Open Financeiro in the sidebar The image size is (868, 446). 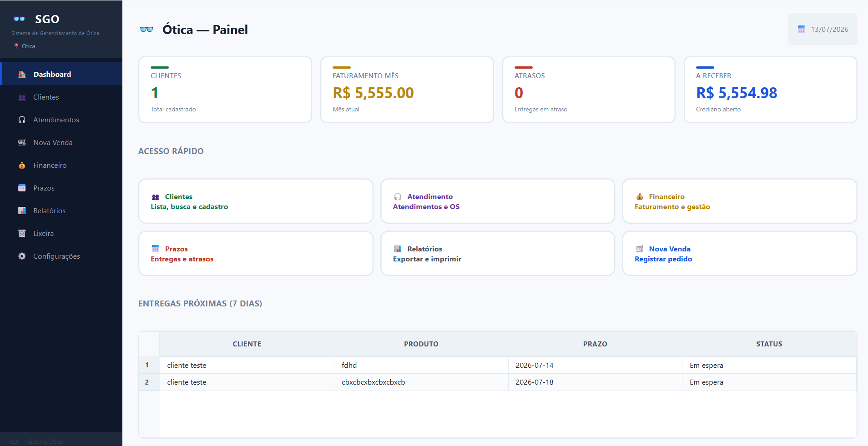[62, 165]
